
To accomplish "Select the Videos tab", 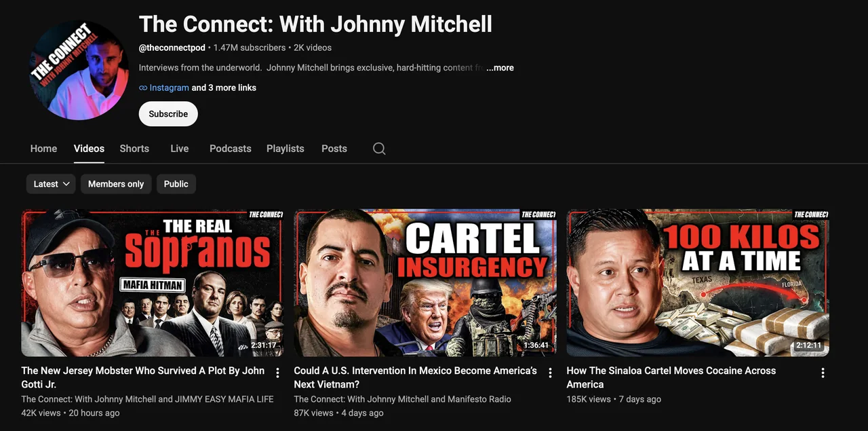I will [x=89, y=149].
